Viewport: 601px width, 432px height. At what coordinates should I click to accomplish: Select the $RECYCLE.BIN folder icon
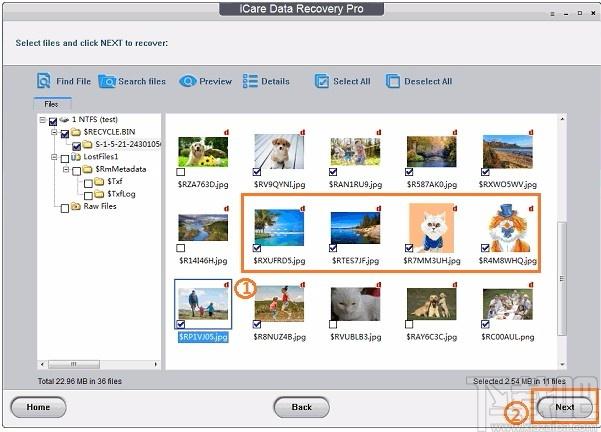[76, 132]
